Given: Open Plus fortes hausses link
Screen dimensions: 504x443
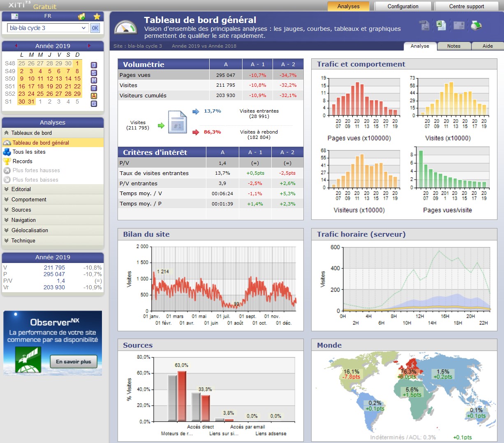Looking at the screenshot, I should point(36,170).
